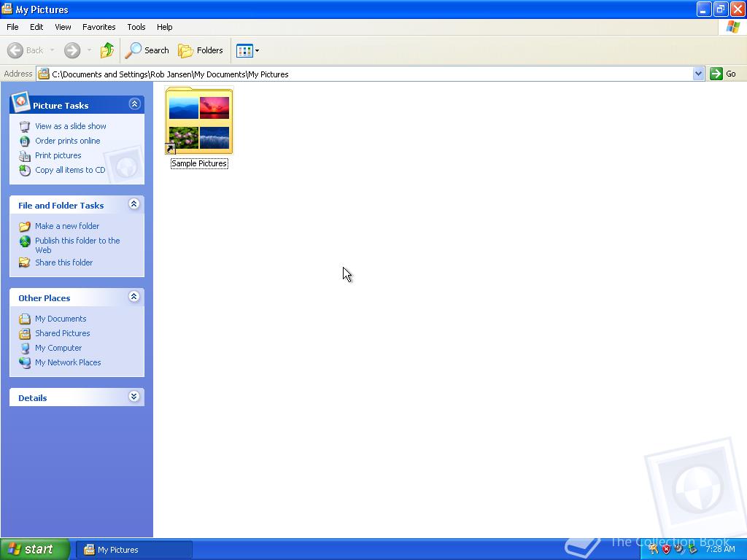Click the printer icon beside Print pictures
This screenshot has width=747, height=560.
pos(25,156)
